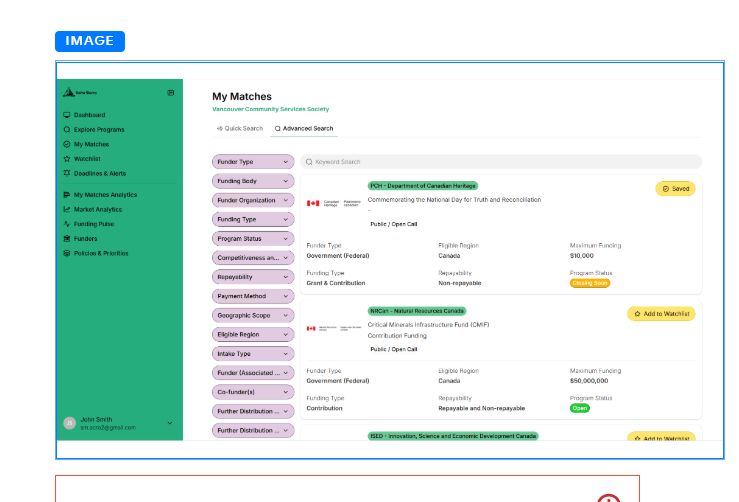Open Policies & Priorities in sidebar
The width and height of the screenshot is (739, 502).
tap(96, 253)
